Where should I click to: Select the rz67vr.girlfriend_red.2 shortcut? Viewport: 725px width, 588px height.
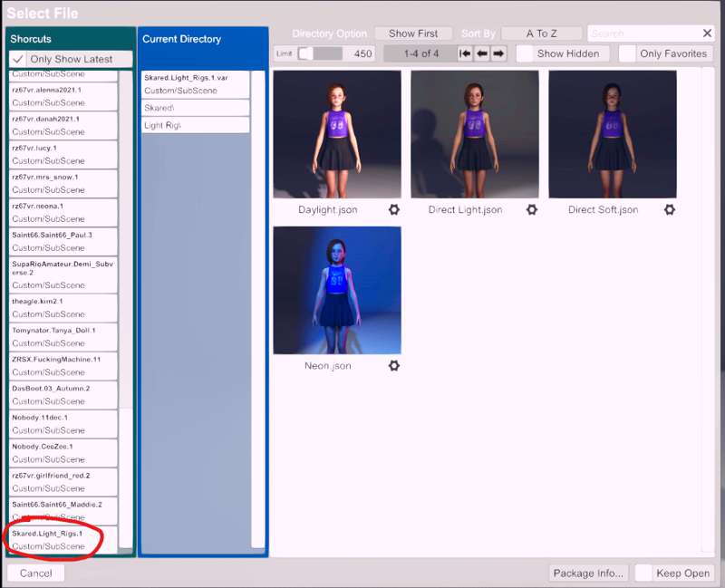pyautogui.click(x=63, y=482)
